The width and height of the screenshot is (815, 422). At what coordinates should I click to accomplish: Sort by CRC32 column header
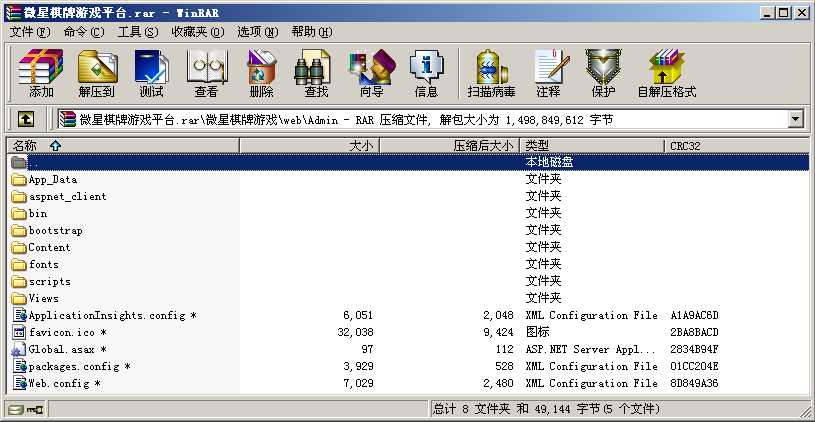(737, 146)
